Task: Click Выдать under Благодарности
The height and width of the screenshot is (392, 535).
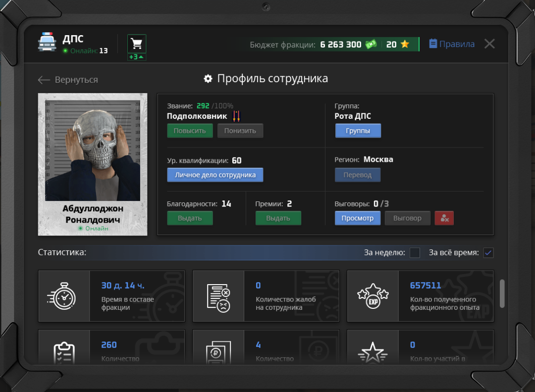Action: click(x=190, y=218)
